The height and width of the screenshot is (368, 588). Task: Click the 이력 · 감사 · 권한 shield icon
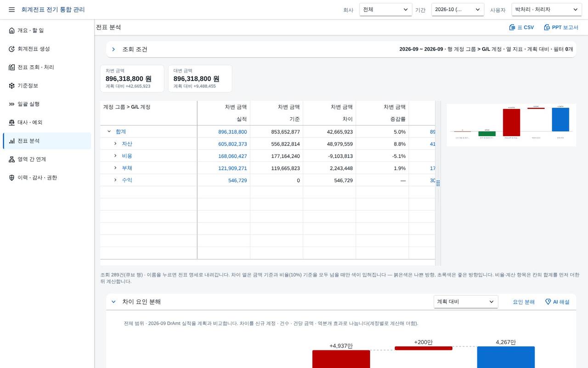12,178
